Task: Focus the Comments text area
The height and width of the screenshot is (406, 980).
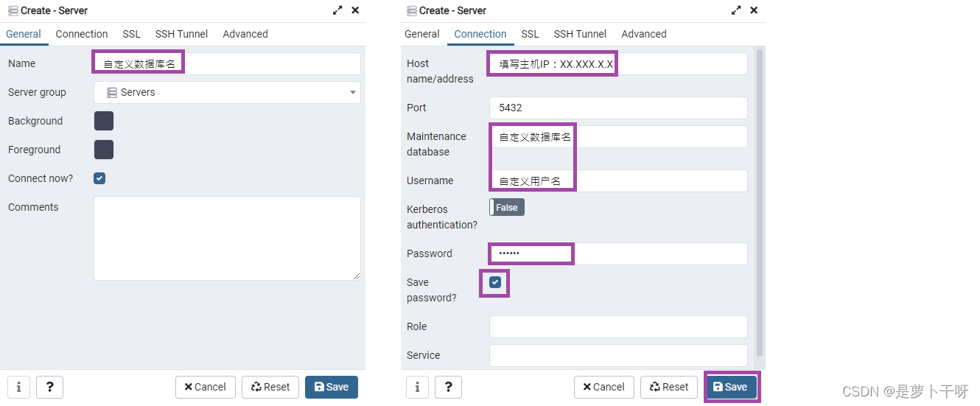Action: (x=227, y=238)
